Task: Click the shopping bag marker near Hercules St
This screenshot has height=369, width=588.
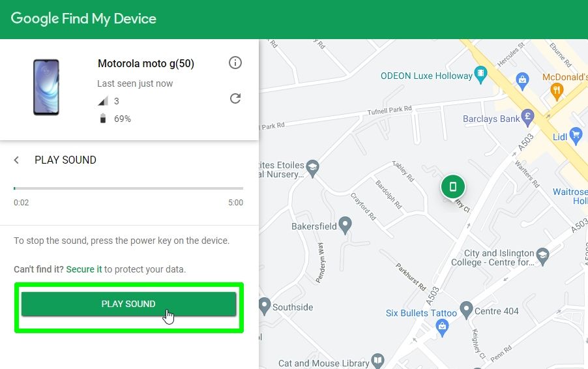Action: tap(522, 80)
